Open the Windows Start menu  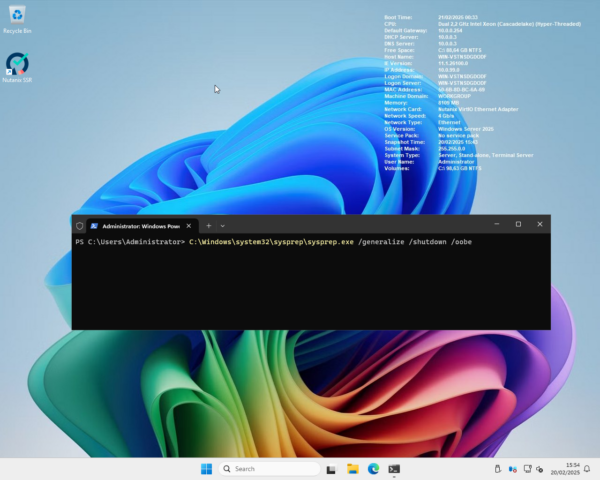tap(206, 468)
